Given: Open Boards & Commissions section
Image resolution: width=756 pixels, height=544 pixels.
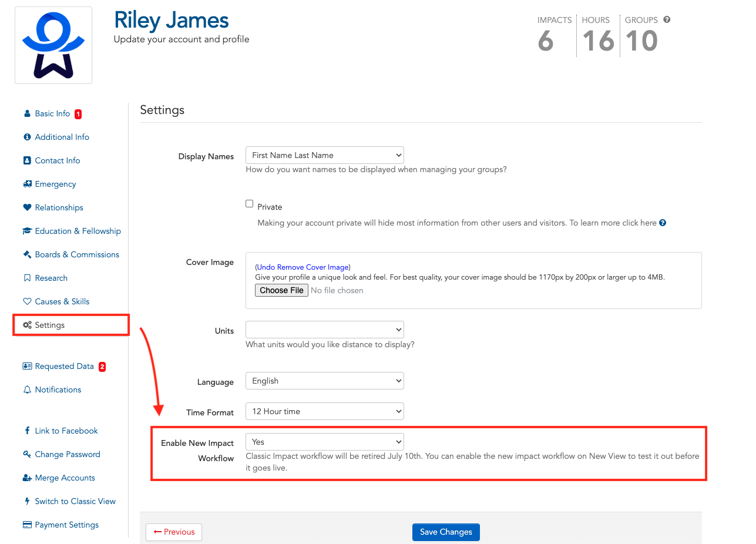Looking at the screenshot, I should pyautogui.click(x=77, y=254).
